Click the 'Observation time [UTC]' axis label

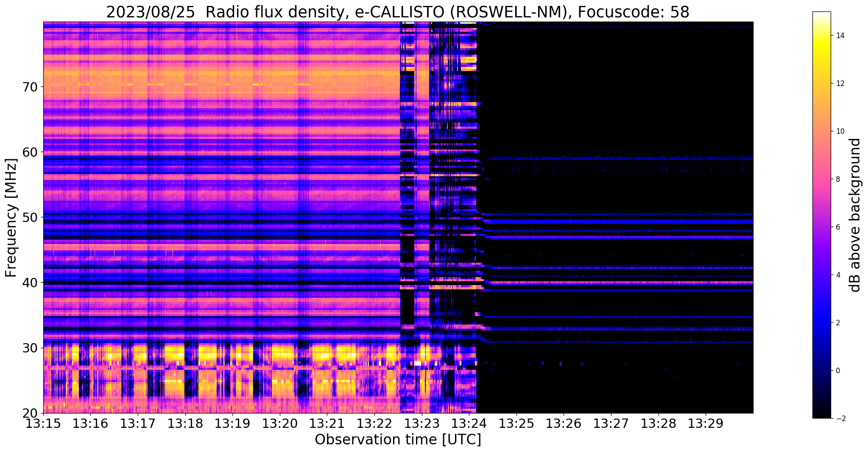[x=398, y=440]
